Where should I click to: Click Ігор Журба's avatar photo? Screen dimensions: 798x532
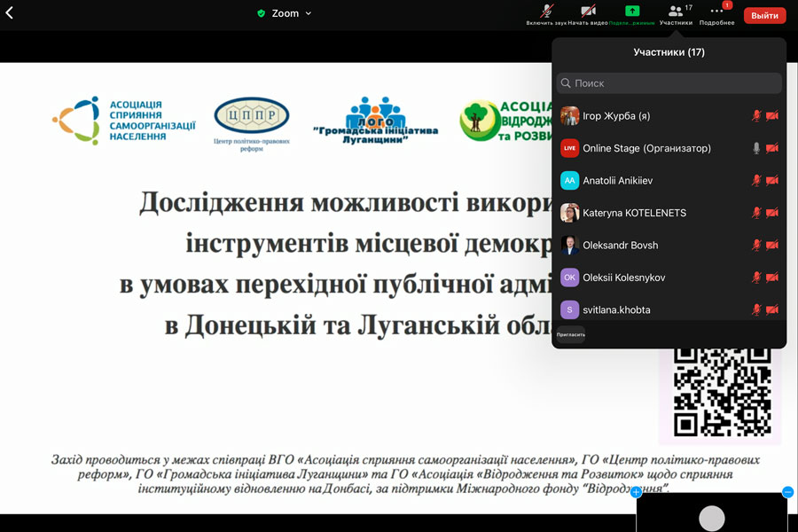[x=569, y=115]
